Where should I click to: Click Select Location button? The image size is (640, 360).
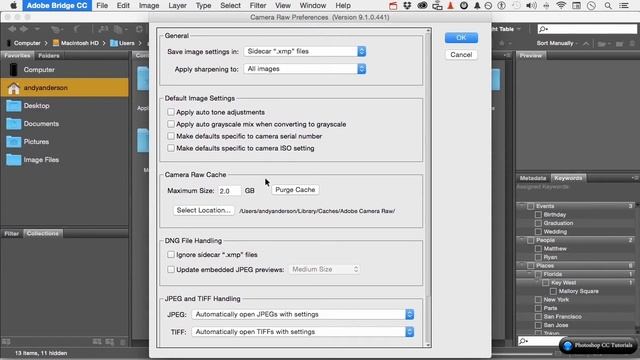pos(203,210)
